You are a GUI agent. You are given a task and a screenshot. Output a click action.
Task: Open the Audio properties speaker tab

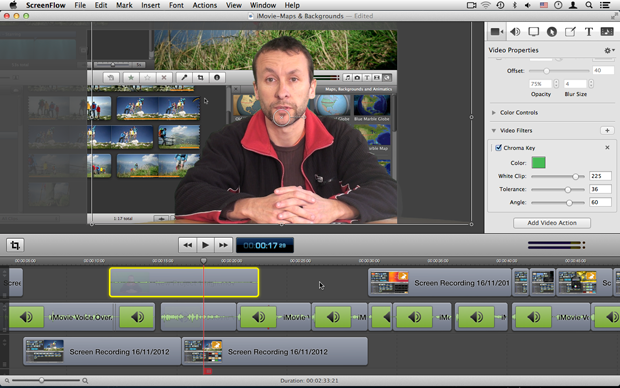515,32
